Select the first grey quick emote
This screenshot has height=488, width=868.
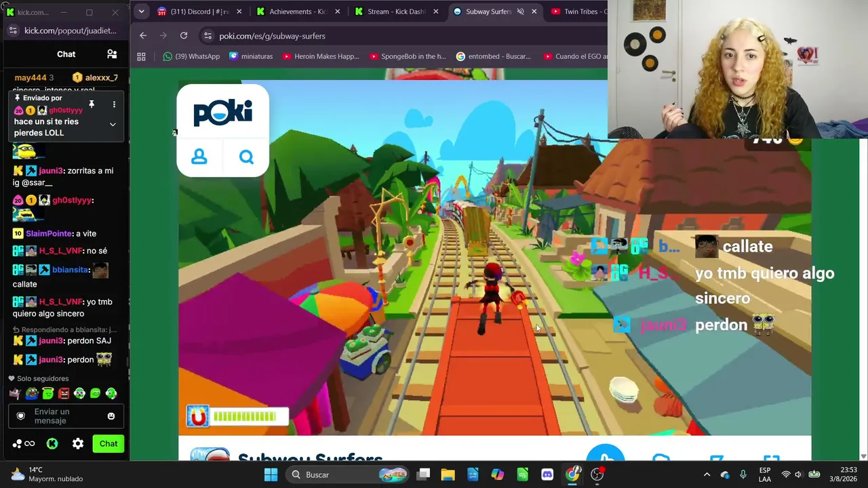tap(15, 393)
